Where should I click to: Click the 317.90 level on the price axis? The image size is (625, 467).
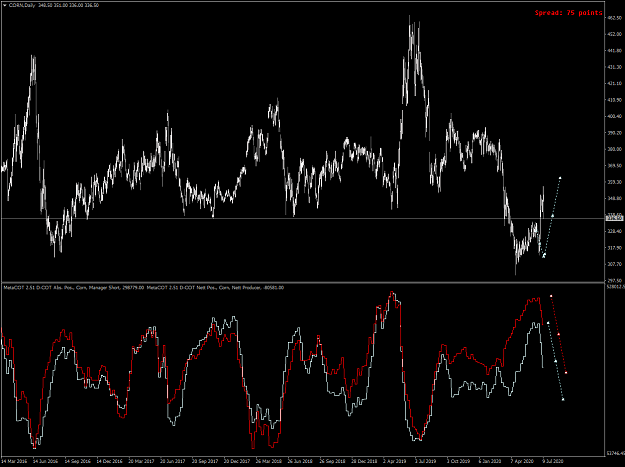pyautogui.click(x=614, y=247)
